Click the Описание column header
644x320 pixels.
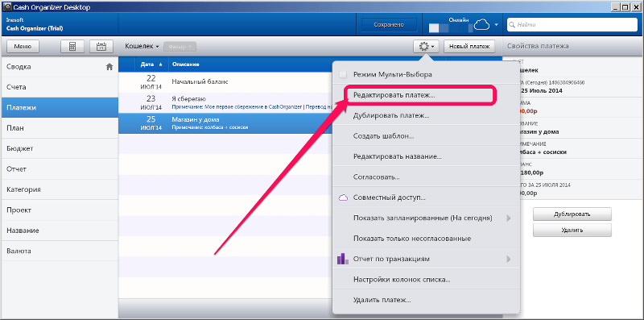[x=186, y=64]
